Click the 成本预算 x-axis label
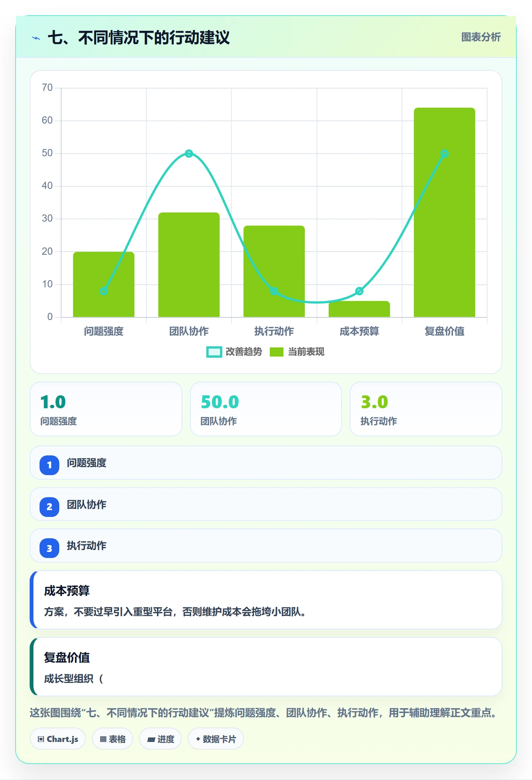 pos(359,331)
